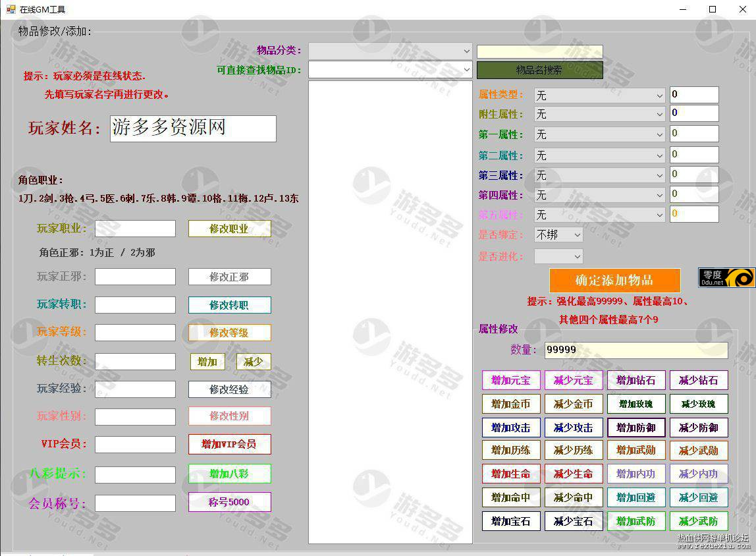Open the 物品分类 dropdown

coord(390,51)
